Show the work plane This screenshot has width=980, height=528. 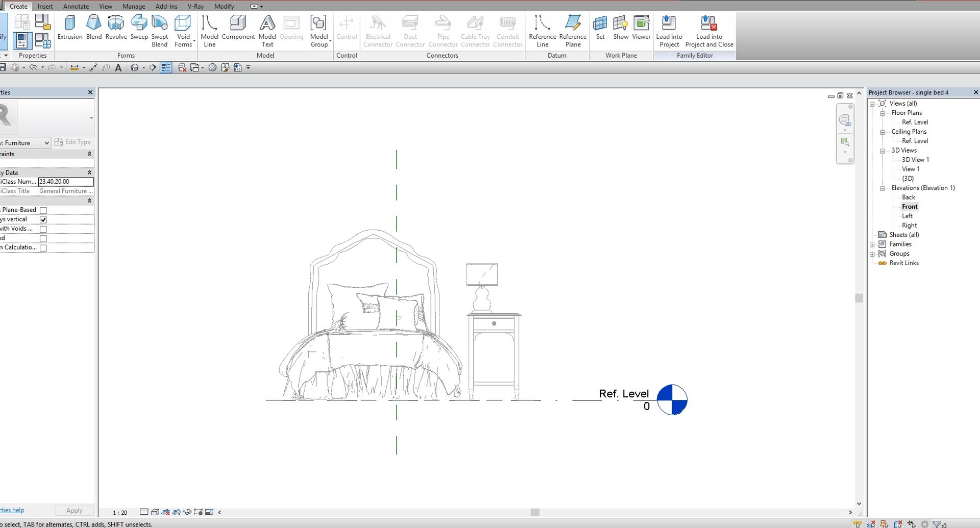click(621, 28)
